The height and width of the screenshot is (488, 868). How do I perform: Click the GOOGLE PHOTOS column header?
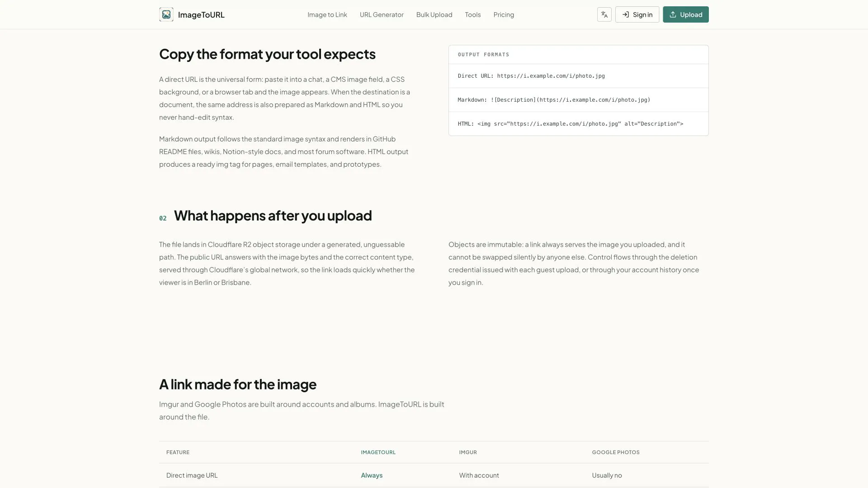(616, 452)
